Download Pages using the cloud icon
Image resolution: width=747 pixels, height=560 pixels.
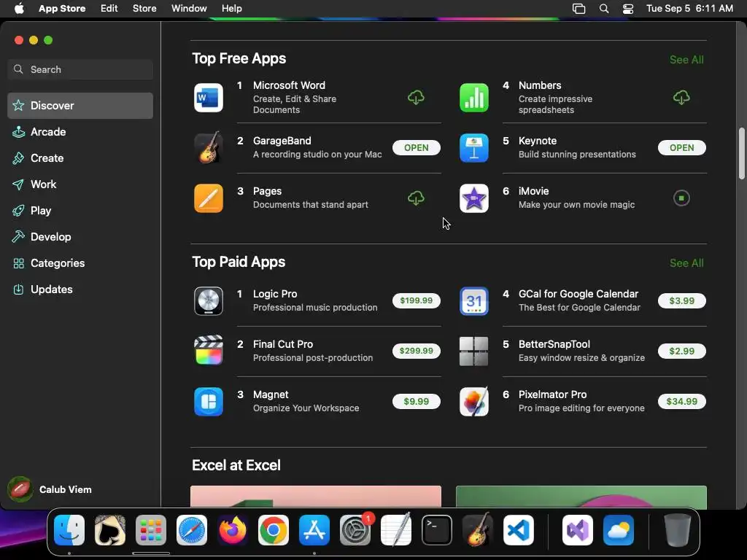coord(416,198)
